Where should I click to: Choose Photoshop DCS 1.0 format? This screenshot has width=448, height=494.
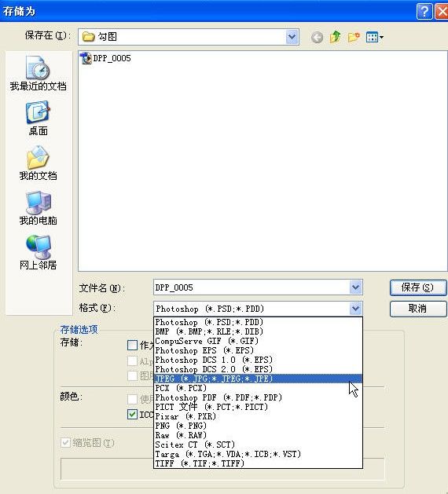click(258, 360)
